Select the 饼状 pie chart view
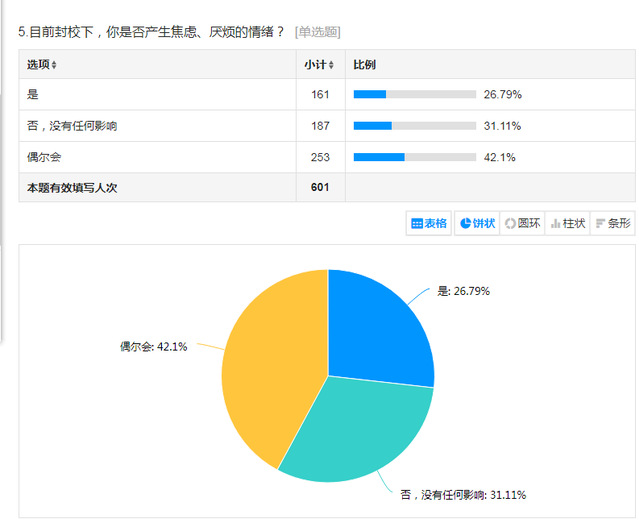 point(477,223)
